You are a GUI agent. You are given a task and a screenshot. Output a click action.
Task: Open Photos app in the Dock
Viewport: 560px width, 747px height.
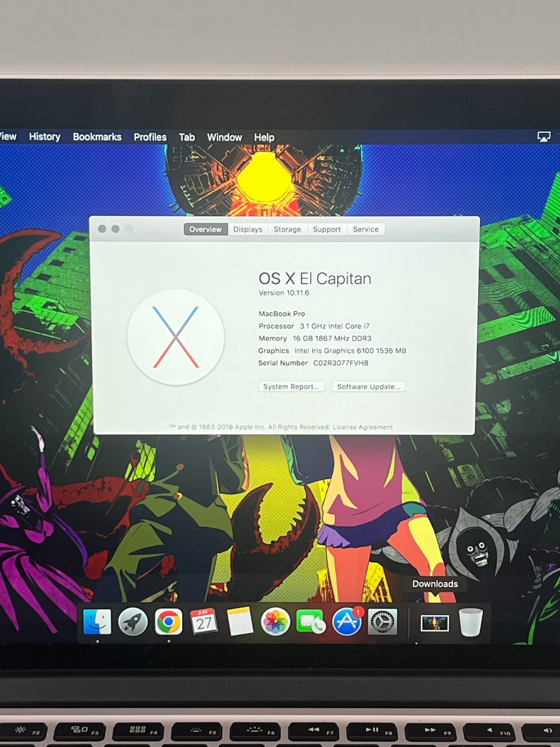pyautogui.click(x=276, y=622)
